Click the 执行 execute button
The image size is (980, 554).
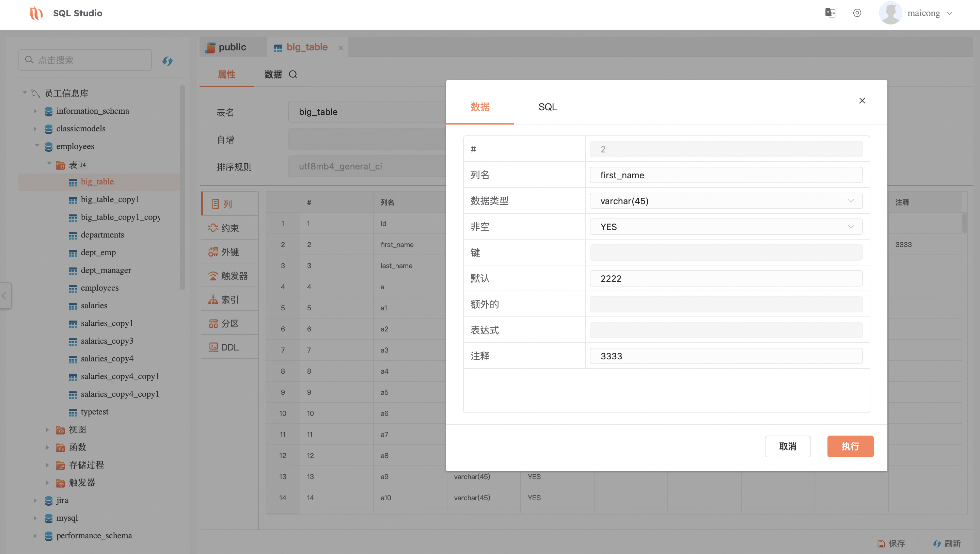pos(850,446)
